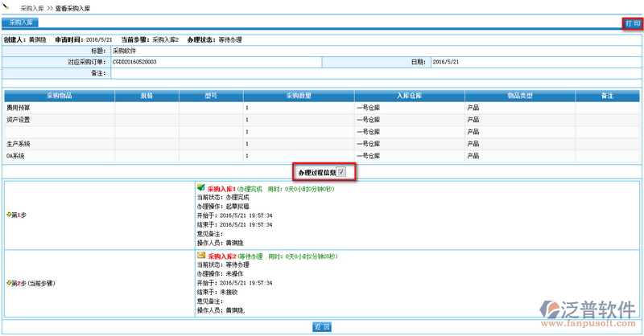The image size is (644, 336).
Task: Click the yellow diamond icon next to 第2步
Action: click(x=8, y=283)
